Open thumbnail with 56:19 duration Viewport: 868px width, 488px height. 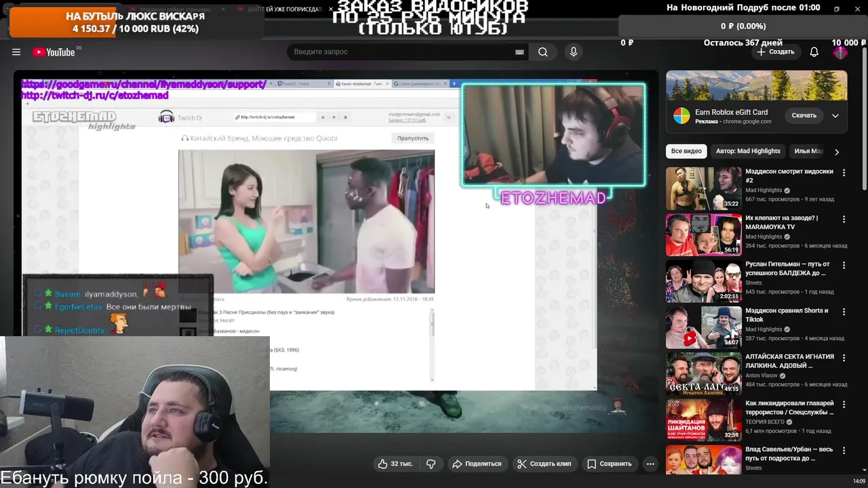coord(703,235)
